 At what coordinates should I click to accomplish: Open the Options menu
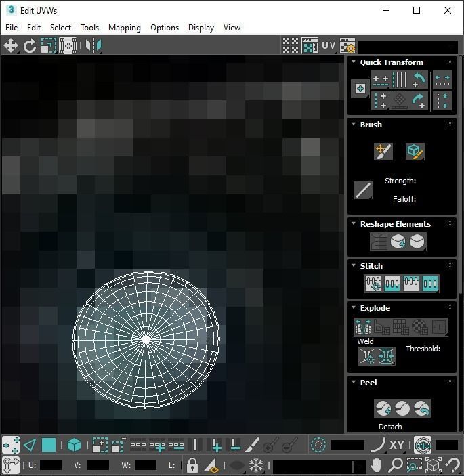click(165, 28)
